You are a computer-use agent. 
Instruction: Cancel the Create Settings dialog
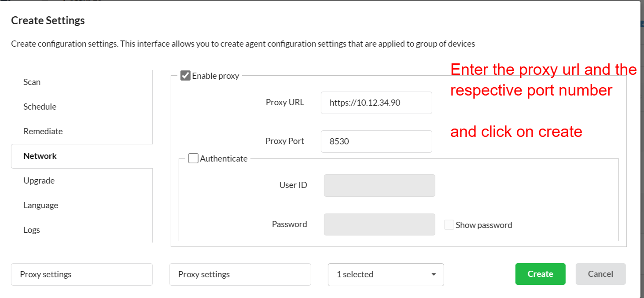point(600,274)
